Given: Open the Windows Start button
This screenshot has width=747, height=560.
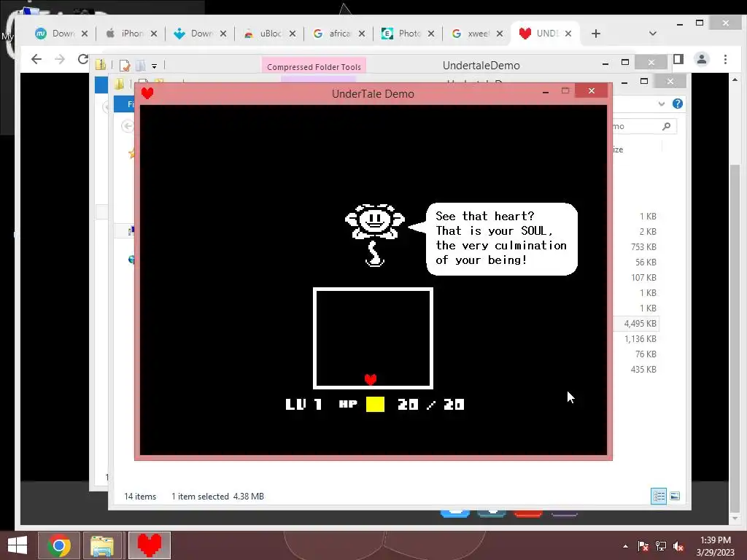Looking at the screenshot, I should (x=18, y=545).
